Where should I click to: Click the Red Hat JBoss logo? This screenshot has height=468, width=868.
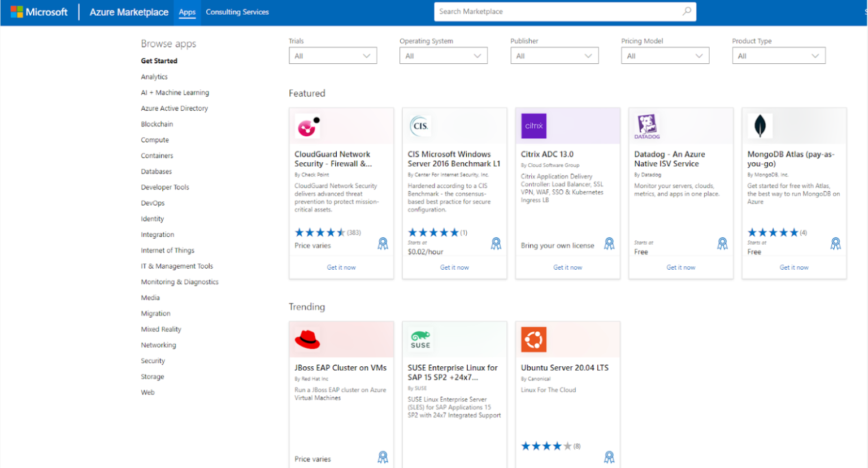307,340
